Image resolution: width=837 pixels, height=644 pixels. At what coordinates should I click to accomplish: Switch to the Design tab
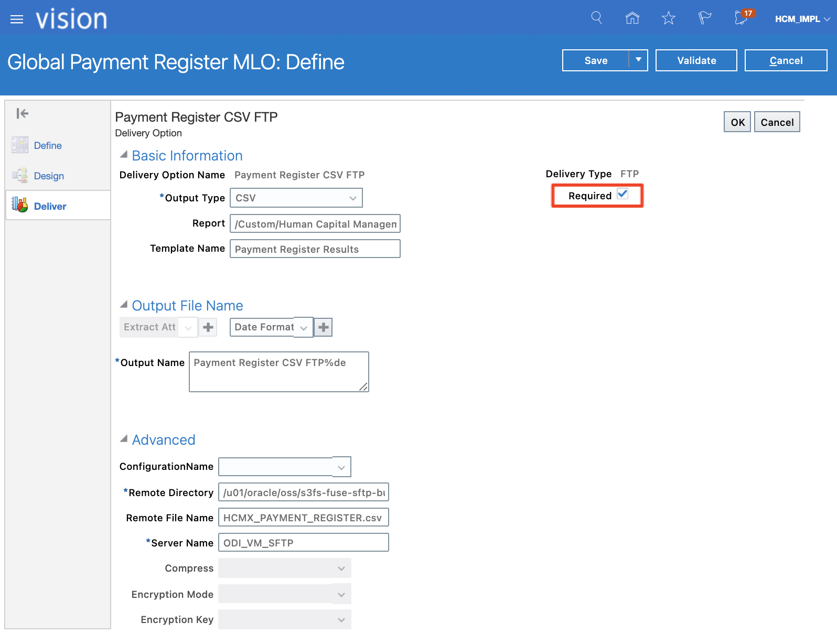(49, 176)
